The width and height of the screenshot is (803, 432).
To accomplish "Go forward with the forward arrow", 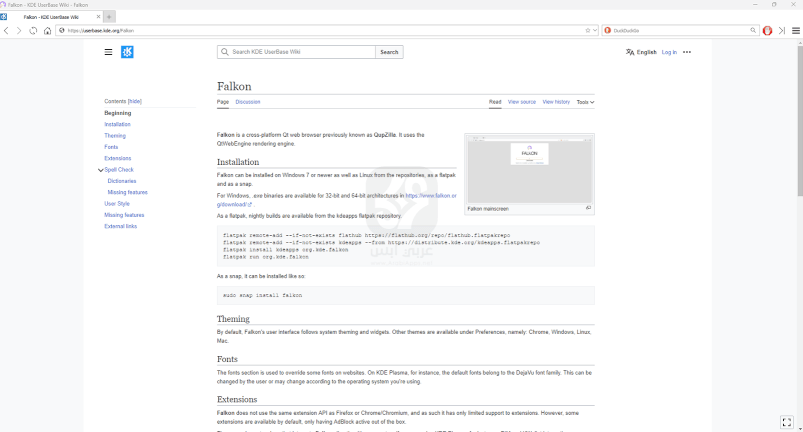I will point(19,31).
